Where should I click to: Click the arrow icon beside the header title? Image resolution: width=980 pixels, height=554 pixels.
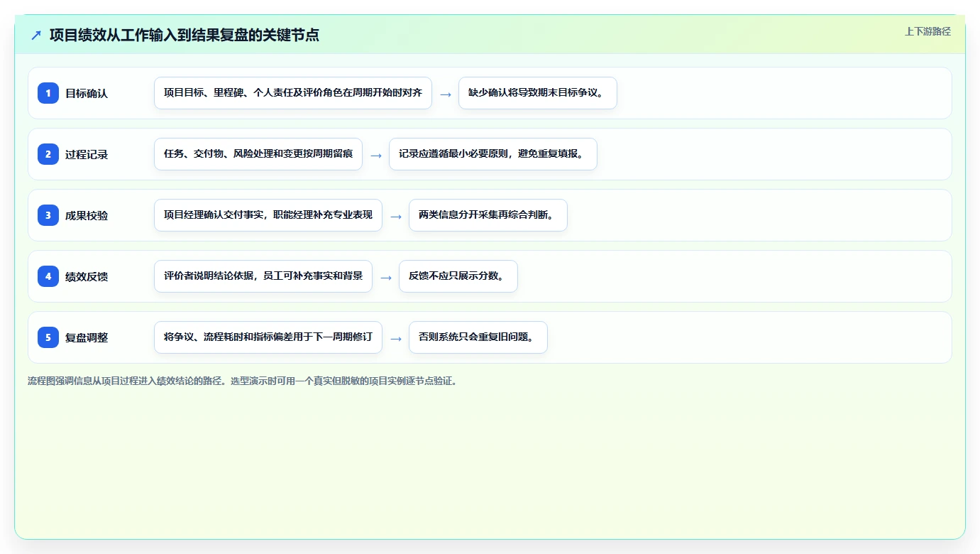pos(36,35)
